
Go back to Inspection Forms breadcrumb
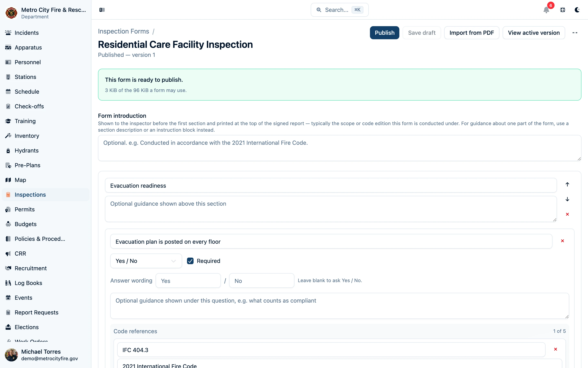124,31
